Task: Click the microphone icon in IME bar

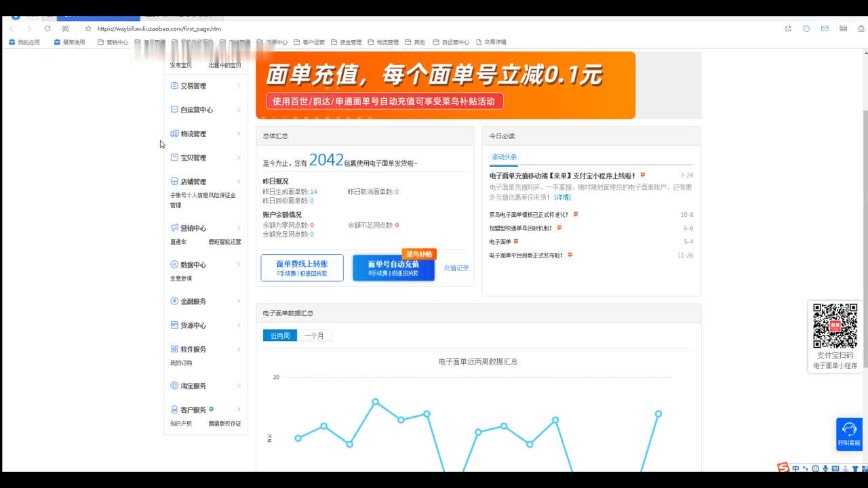Action: tap(825, 468)
